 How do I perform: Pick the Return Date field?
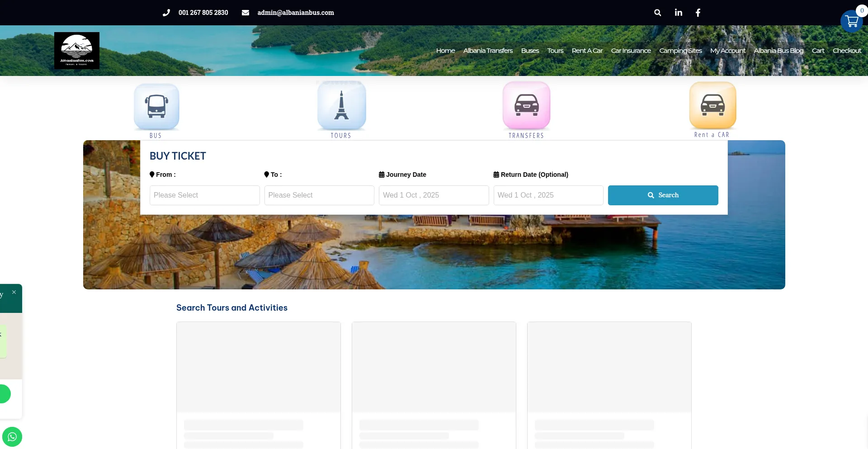coord(548,195)
